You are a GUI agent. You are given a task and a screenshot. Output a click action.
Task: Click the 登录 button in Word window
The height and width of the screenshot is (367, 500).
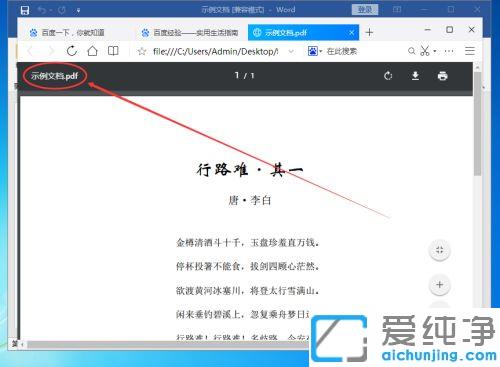365,10
